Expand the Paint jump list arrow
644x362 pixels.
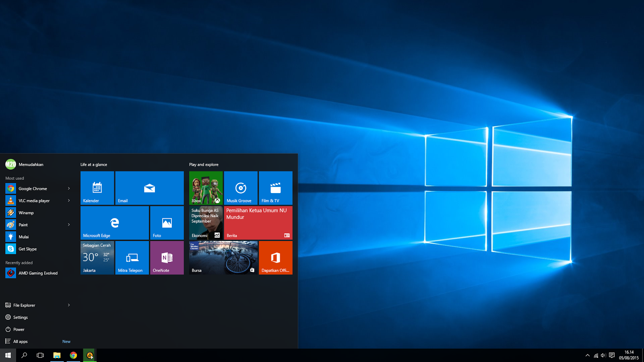[69, 225]
